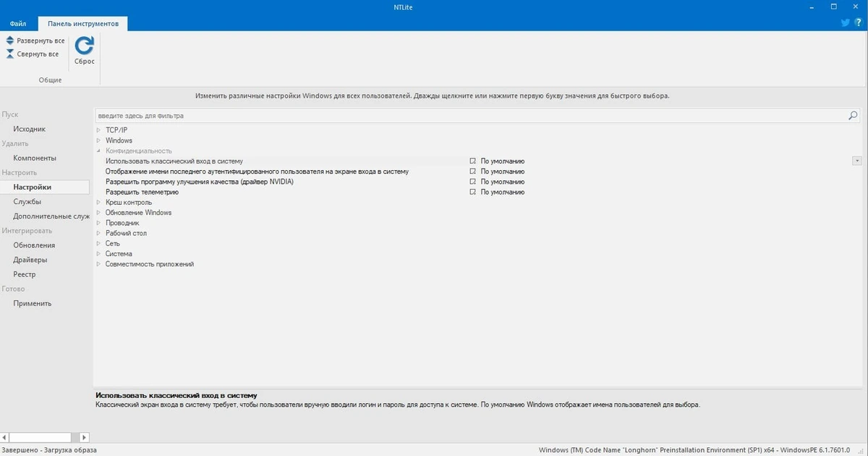Expand the Система node
868x456 pixels.
98,254
